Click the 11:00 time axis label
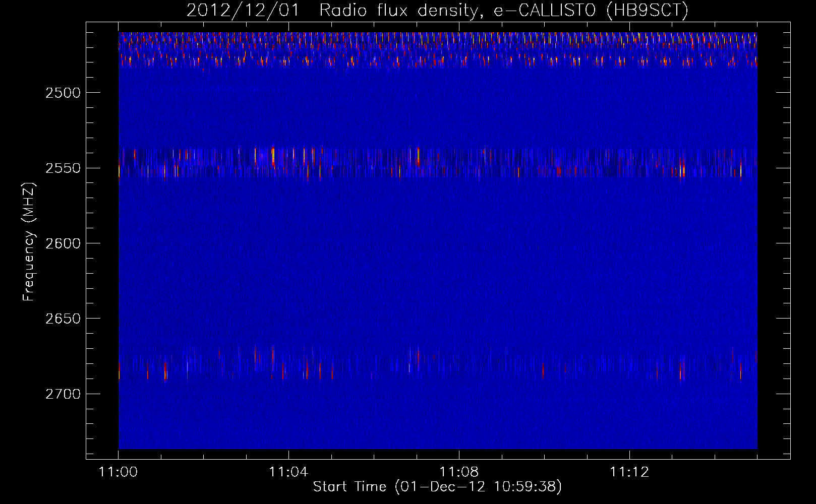Screen dimensions: 816x504 [119, 472]
